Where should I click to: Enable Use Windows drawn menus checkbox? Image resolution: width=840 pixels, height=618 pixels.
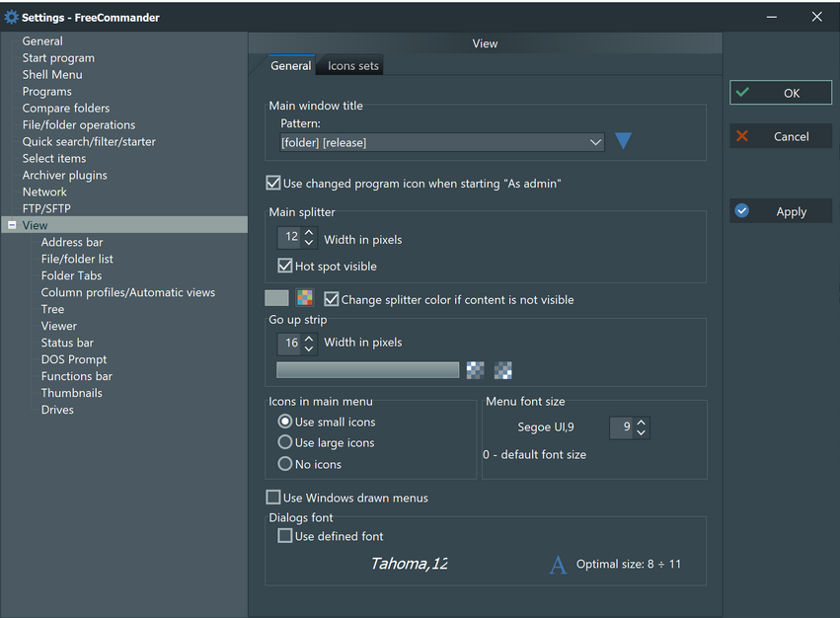(273, 497)
